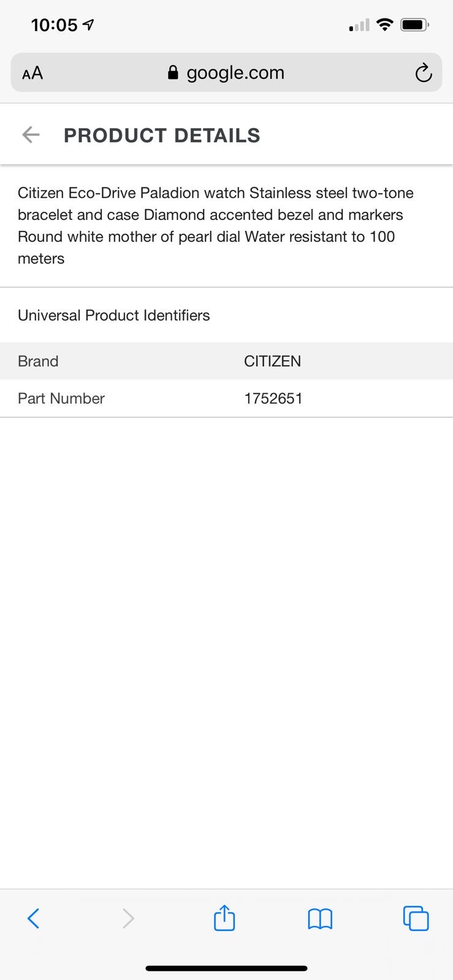Tap Safari's forward chevron
453x980 pixels.
[x=128, y=918]
